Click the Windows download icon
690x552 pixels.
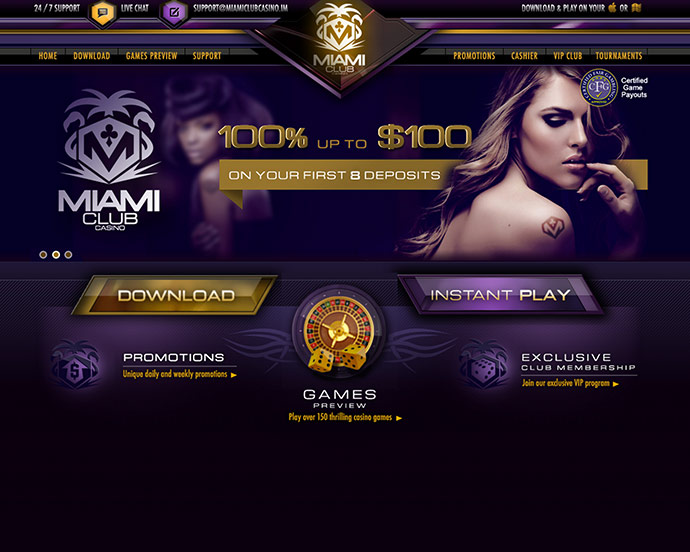click(636, 7)
